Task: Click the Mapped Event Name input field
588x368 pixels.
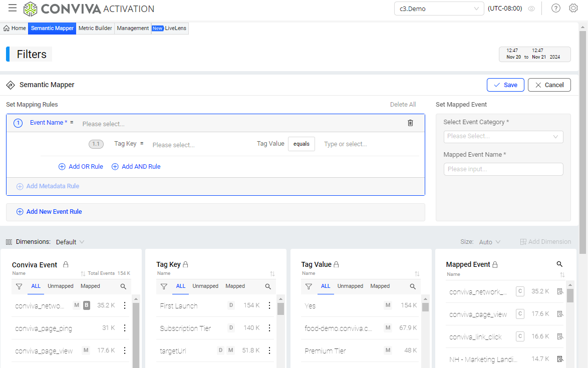Action: coord(503,169)
